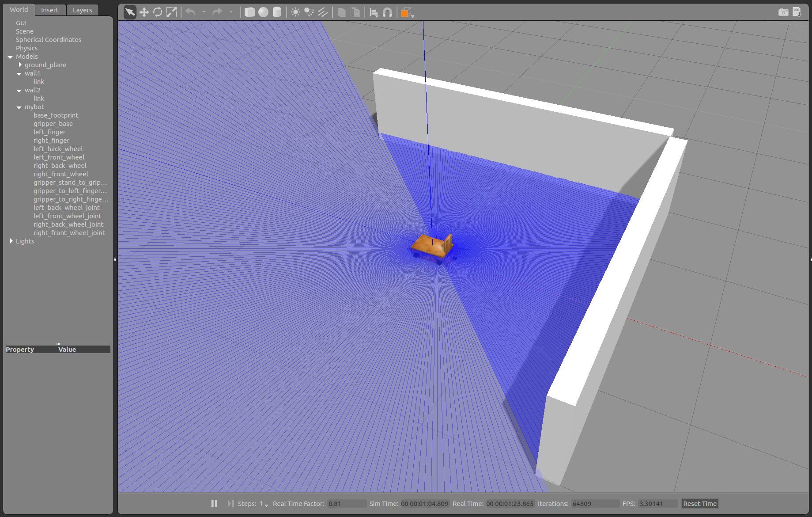Insert a cylinder shape
The width and height of the screenshot is (812, 517).
[x=277, y=12]
